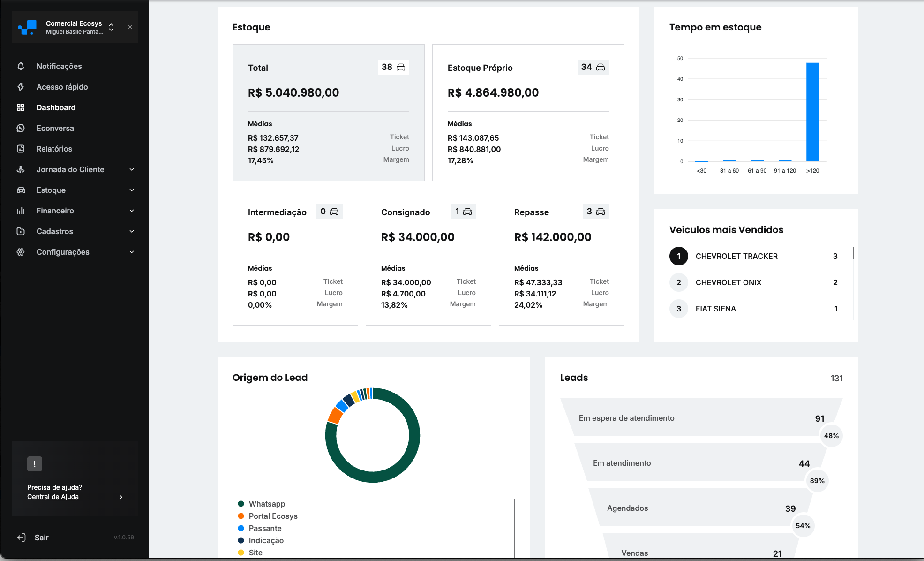
Task: Select the Acesso rápido lightning icon
Action: [21, 87]
